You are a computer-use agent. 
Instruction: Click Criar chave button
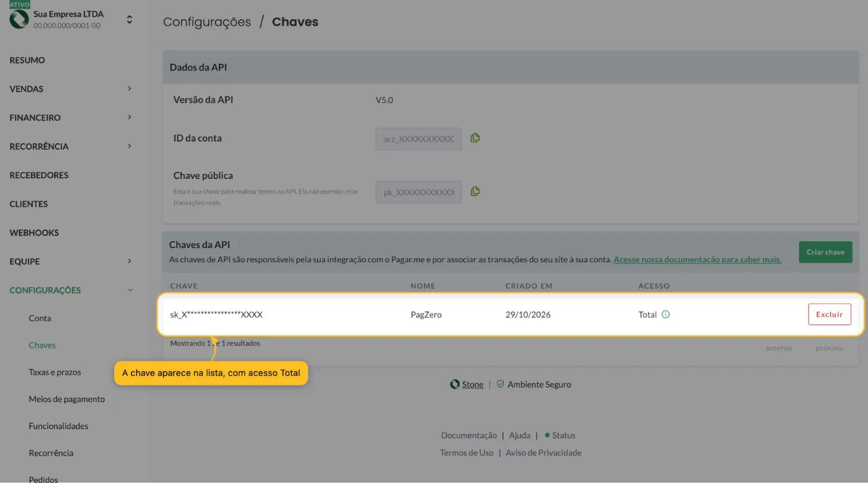pos(825,252)
